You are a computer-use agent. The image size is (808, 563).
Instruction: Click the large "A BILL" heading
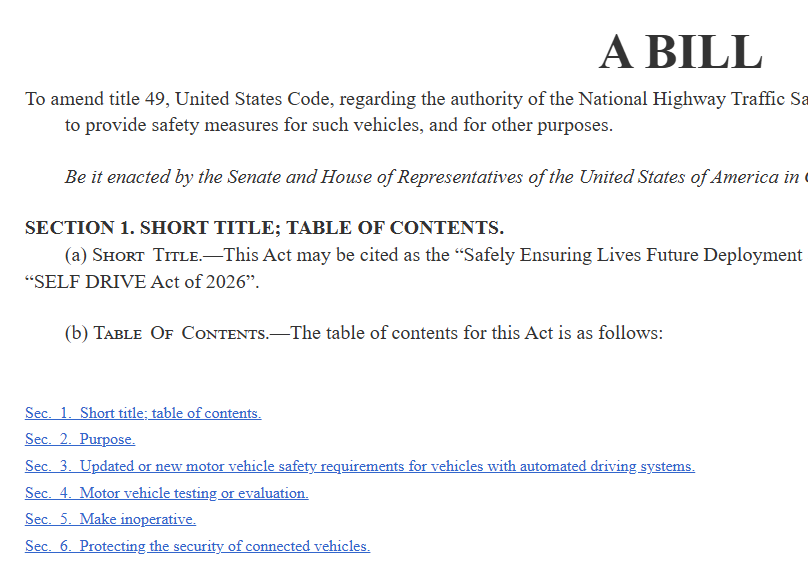click(x=680, y=52)
